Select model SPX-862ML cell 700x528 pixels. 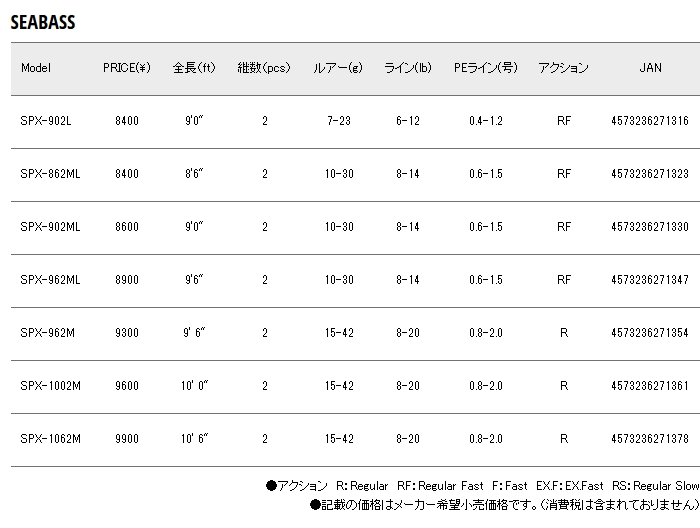(50, 174)
